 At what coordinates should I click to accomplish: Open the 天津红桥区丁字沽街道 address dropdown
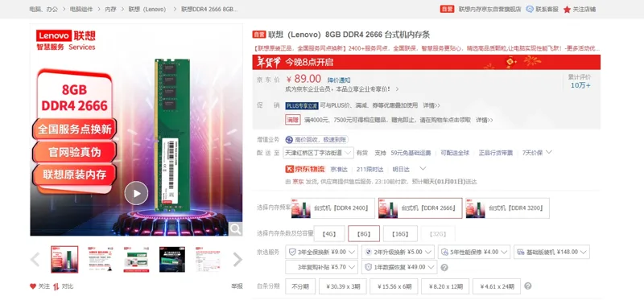click(318, 153)
